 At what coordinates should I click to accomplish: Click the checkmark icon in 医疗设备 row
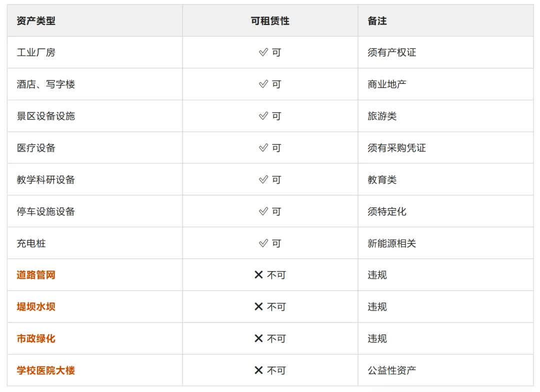click(263, 148)
